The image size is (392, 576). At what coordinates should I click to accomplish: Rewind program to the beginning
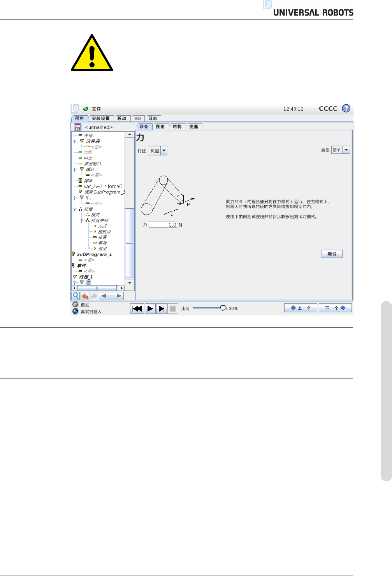coord(137,308)
